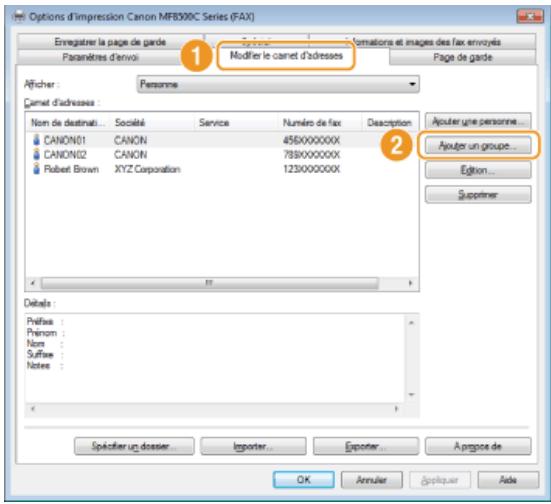
Task: Click the Exporter button
Action: pos(365,446)
